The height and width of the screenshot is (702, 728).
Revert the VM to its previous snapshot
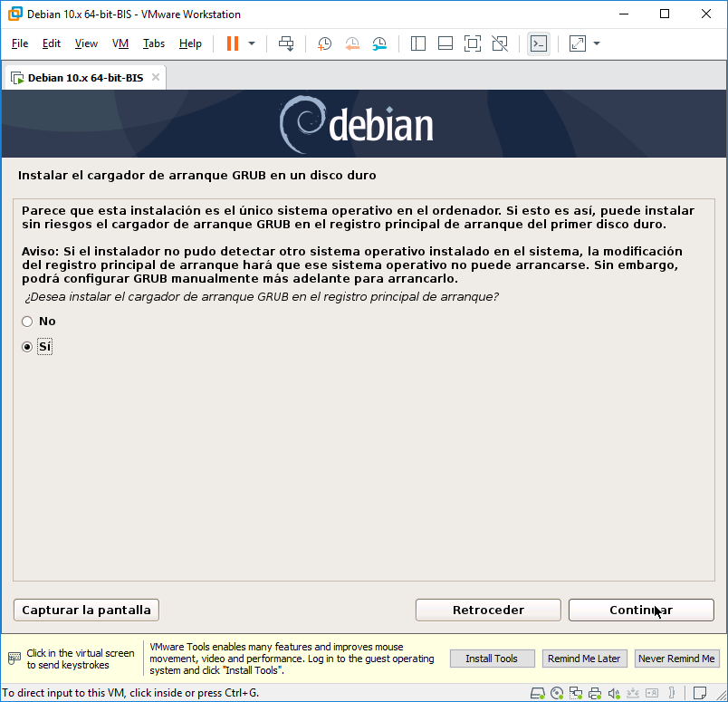(x=352, y=43)
